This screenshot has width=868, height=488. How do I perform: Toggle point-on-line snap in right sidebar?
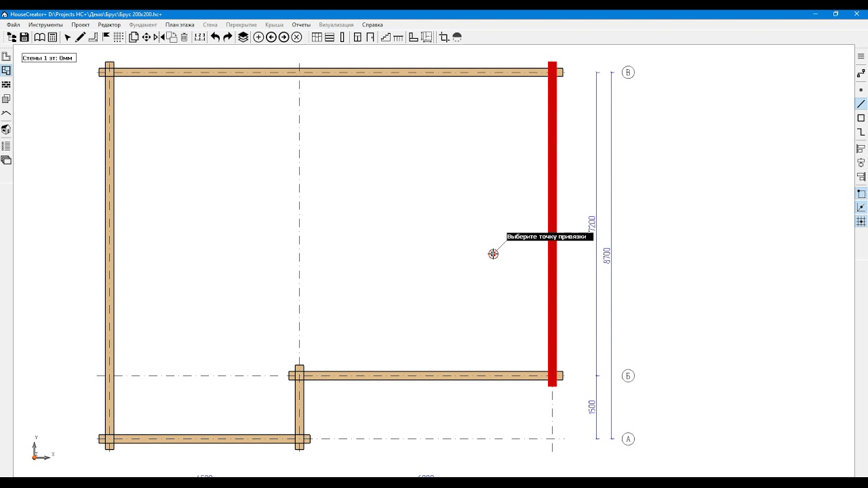coord(861,207)
